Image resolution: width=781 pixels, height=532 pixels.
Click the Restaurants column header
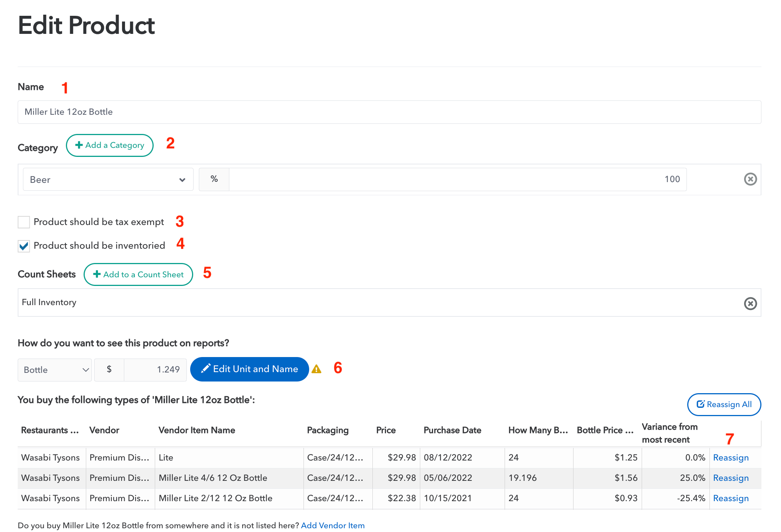tap(50, 430)
